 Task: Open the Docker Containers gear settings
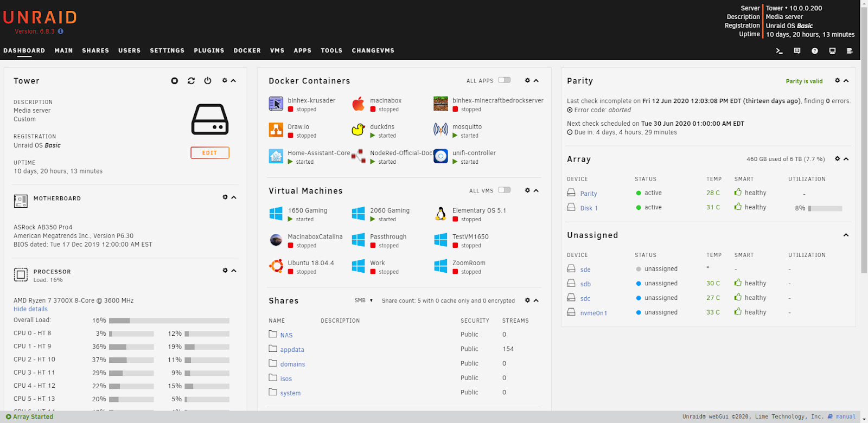click(x=527, y=80)
